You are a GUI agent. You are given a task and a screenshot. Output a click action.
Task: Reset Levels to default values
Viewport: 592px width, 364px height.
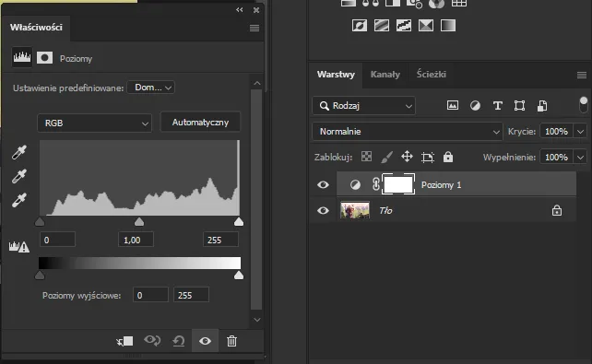[x=179, y=341]
